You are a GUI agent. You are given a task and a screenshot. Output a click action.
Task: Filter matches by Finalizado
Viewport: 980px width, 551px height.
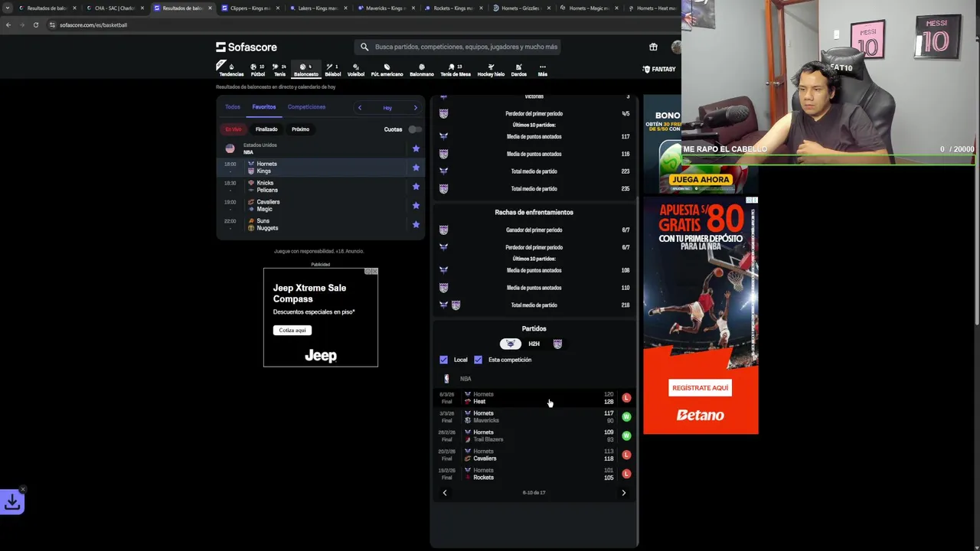(266, 129)
